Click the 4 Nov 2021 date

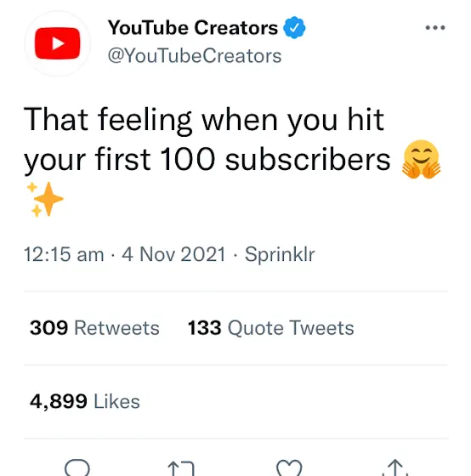click(x=173, y=254)
